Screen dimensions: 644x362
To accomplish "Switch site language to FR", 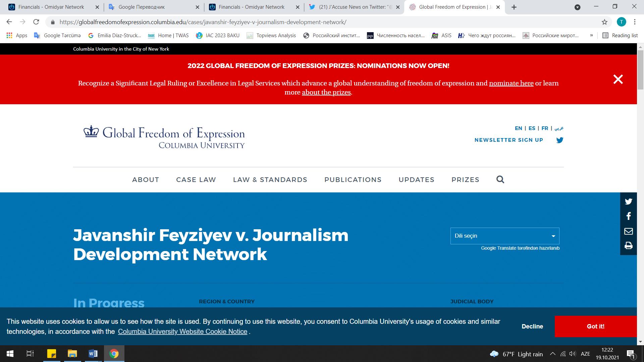I will 545,128.
